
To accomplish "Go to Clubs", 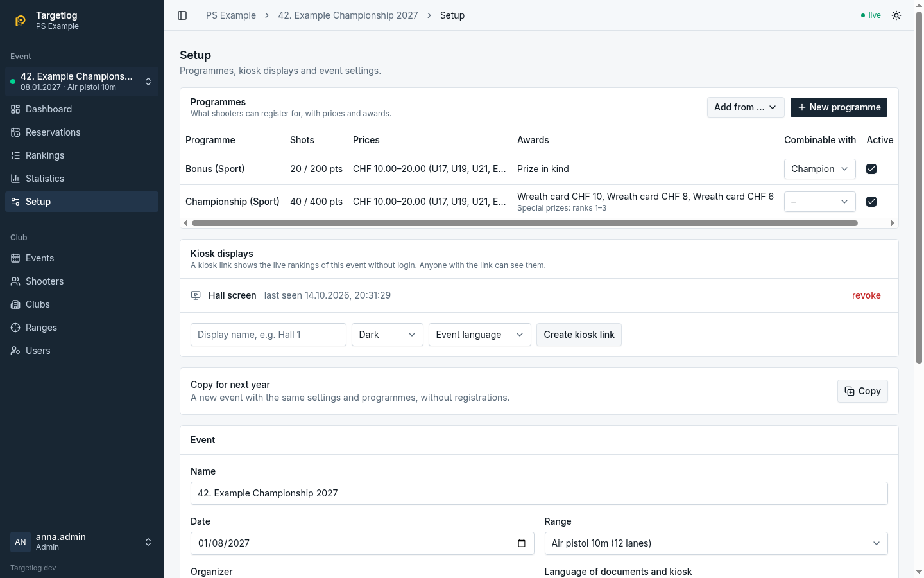I will tap(81, 304).
